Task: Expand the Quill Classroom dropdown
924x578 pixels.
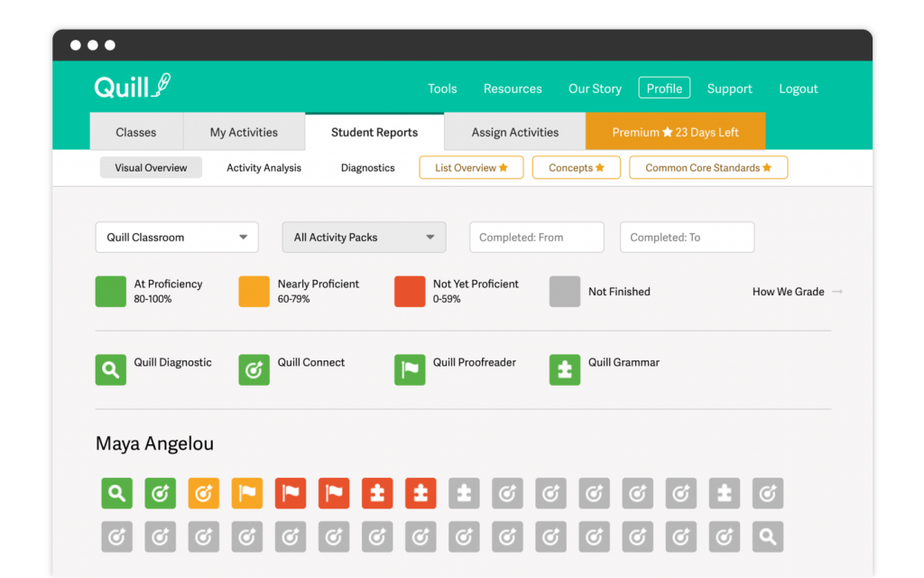Action: point(177,238)
